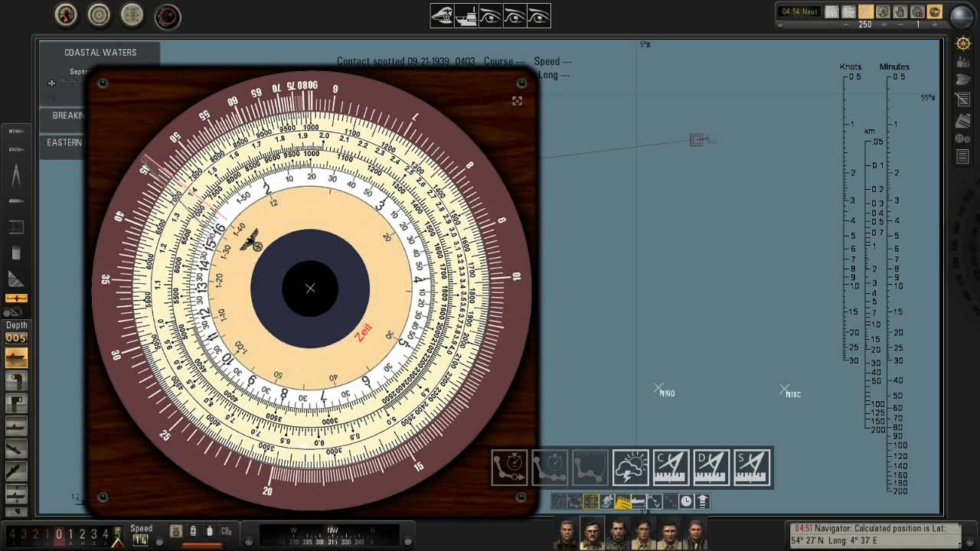Select the S compass chart tool
Image resolution: width=980 pixels, height=551 pixels.
tap(752, 468)
